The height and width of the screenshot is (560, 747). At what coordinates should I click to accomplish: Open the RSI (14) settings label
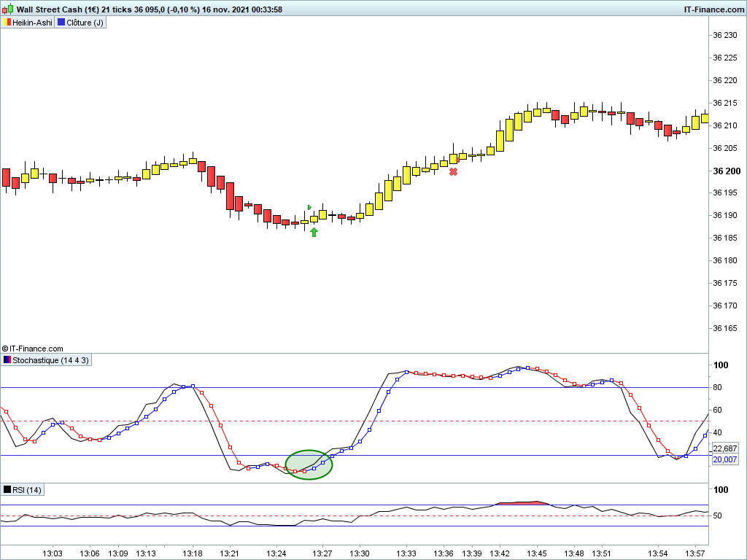point(23,489)
